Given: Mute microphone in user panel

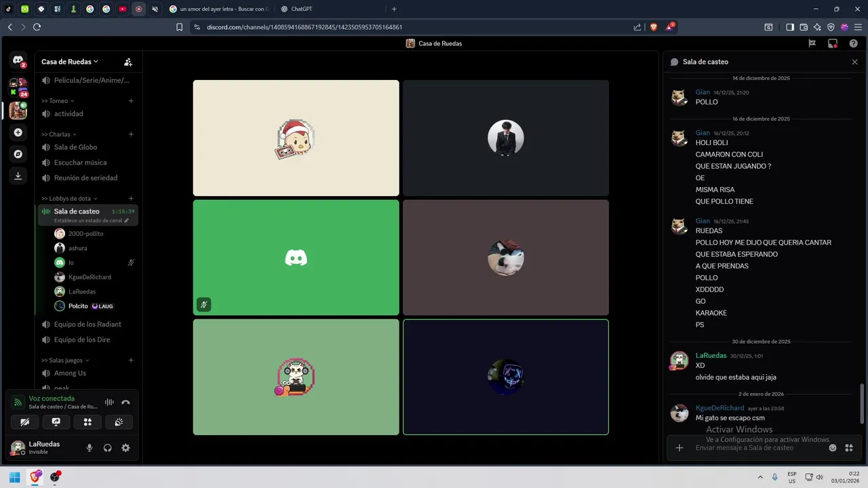Looking at the screenshot, I should pyautogui.click(x=89, y=448).
